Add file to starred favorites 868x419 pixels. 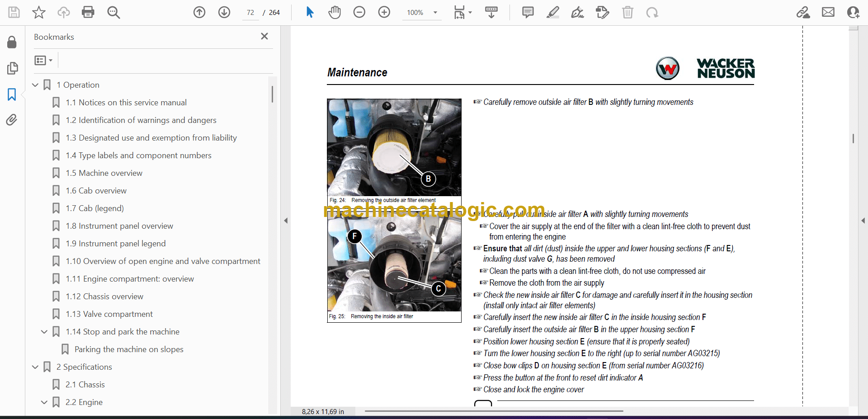tap(39, 12)
